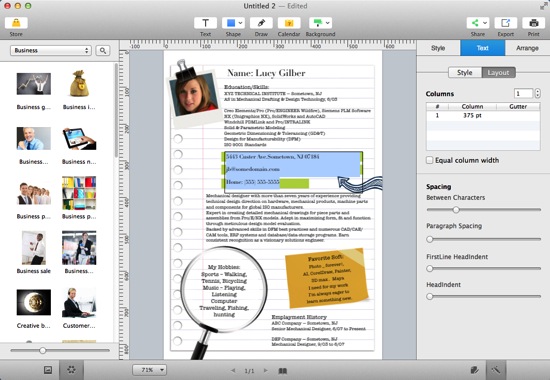Select the Customer... headset woman clipart
550x380 pixels.
[79, 302]
